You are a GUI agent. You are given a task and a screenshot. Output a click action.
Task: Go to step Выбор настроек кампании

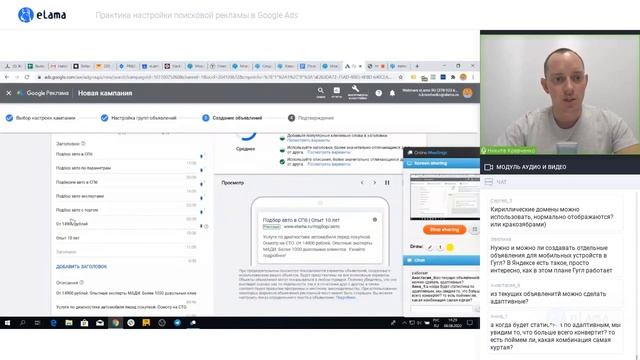click(x=41, y=118)
